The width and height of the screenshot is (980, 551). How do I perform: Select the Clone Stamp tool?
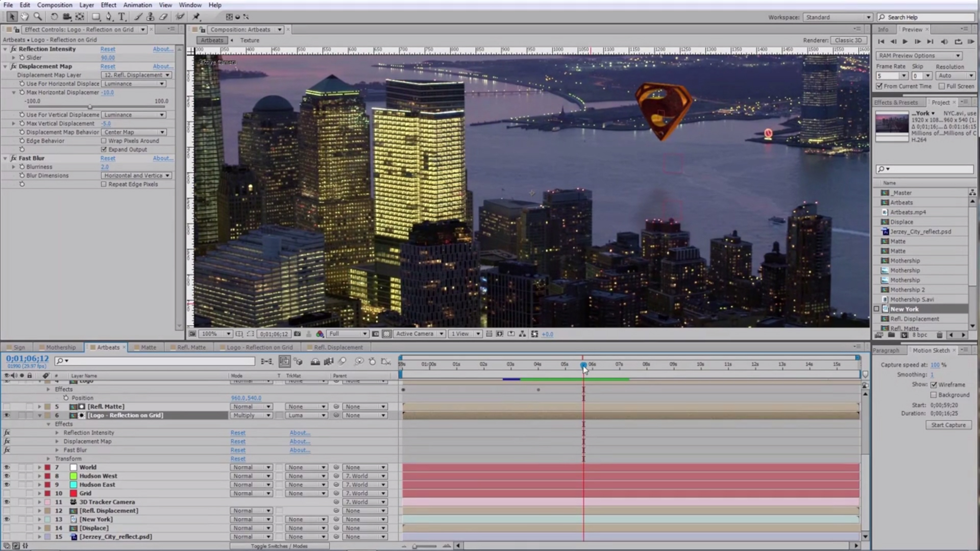[x=150, y=17]
